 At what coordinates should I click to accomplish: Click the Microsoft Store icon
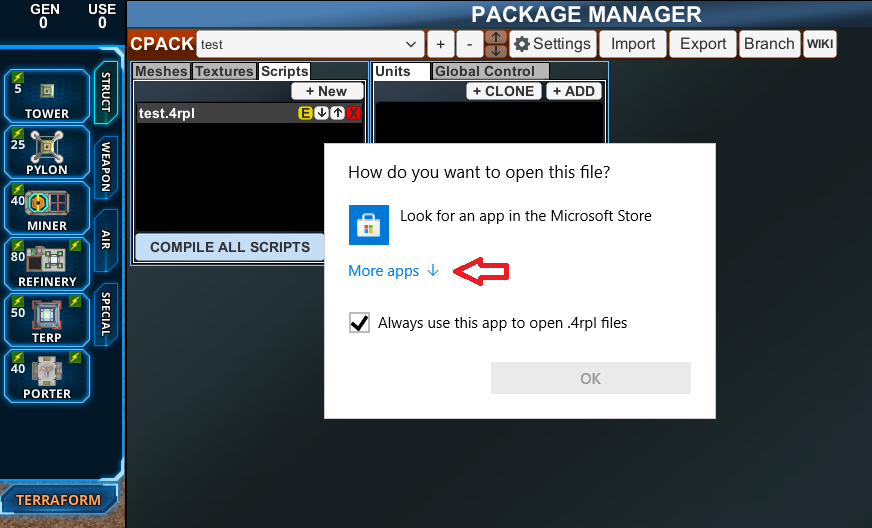tap(368, 225)
